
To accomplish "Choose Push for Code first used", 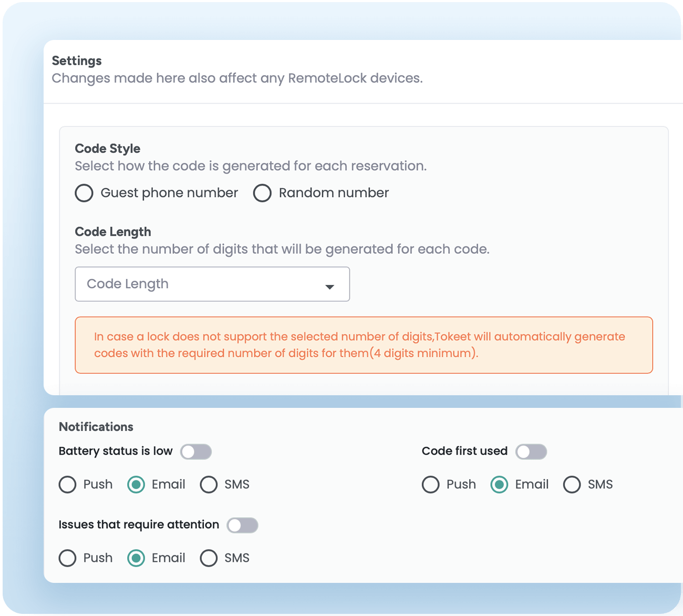I will 431,484.
